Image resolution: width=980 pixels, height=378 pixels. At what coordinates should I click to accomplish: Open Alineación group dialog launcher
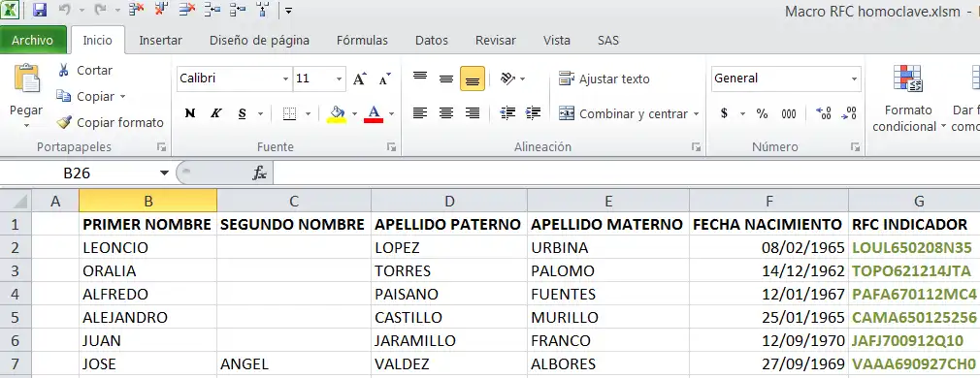[696, 147]
